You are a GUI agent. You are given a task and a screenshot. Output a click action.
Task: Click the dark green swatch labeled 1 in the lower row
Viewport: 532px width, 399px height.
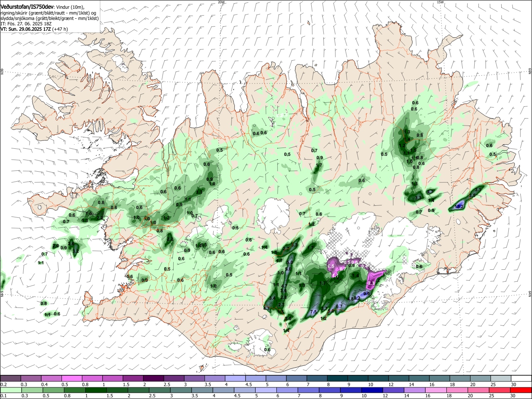click(x=96, y=390)
